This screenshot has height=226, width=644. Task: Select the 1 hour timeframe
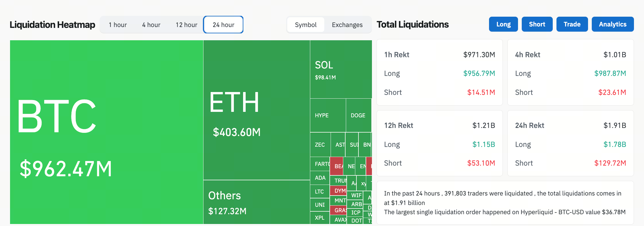(x=118, y=25)
